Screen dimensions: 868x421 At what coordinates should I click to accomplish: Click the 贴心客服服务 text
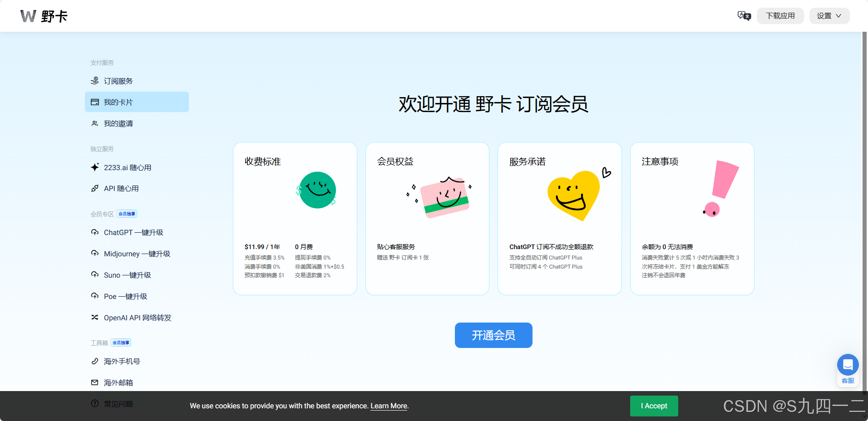click(396, 247)
